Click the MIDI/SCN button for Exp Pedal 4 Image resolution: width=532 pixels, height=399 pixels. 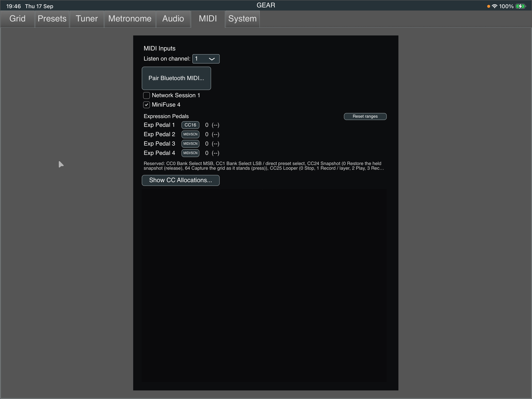[190, 153]
